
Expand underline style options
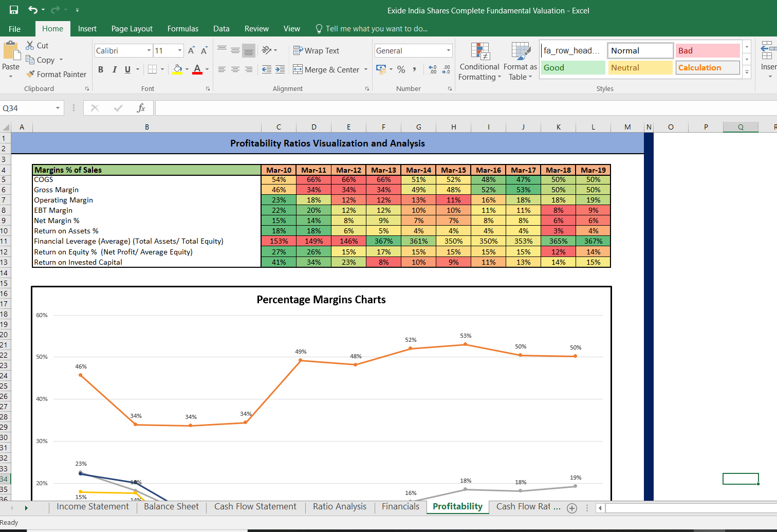138,69
